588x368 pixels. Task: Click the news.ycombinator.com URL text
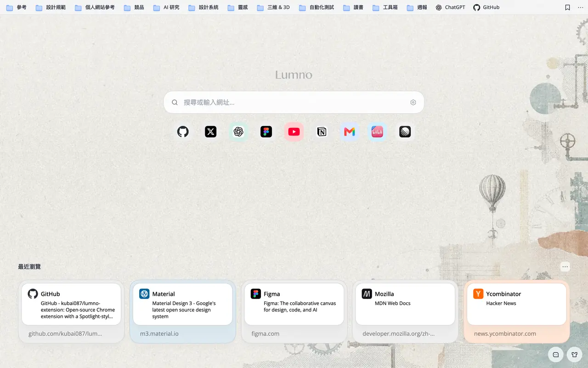coord(505,334)
